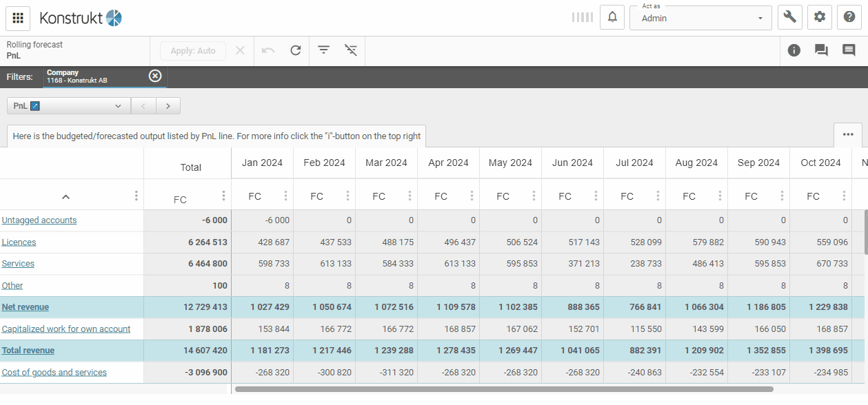Click the undo arrow icon
Image resolution: width=868 pixels, height=405 pixels.
(268, 50)
